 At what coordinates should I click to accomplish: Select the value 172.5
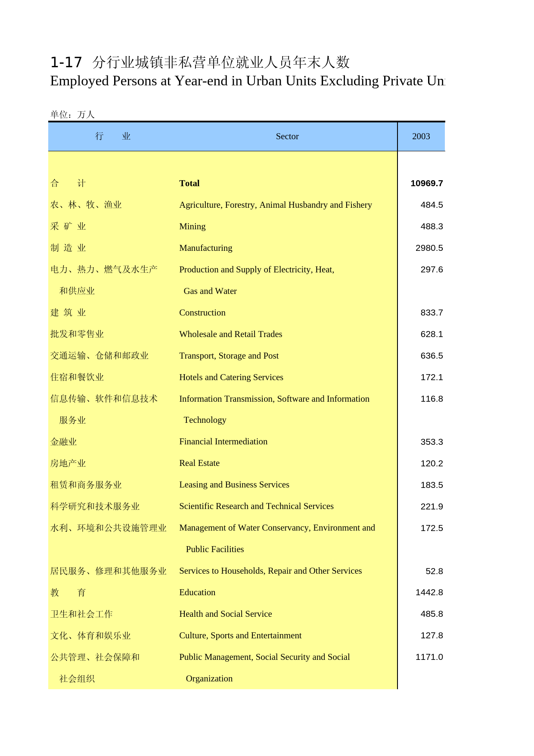432,528
